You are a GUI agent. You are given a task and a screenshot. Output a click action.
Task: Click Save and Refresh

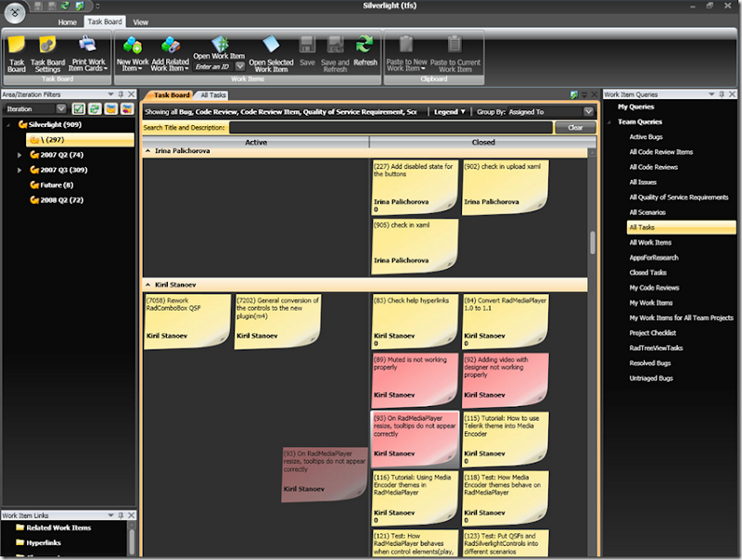click(x=335, y=54)
